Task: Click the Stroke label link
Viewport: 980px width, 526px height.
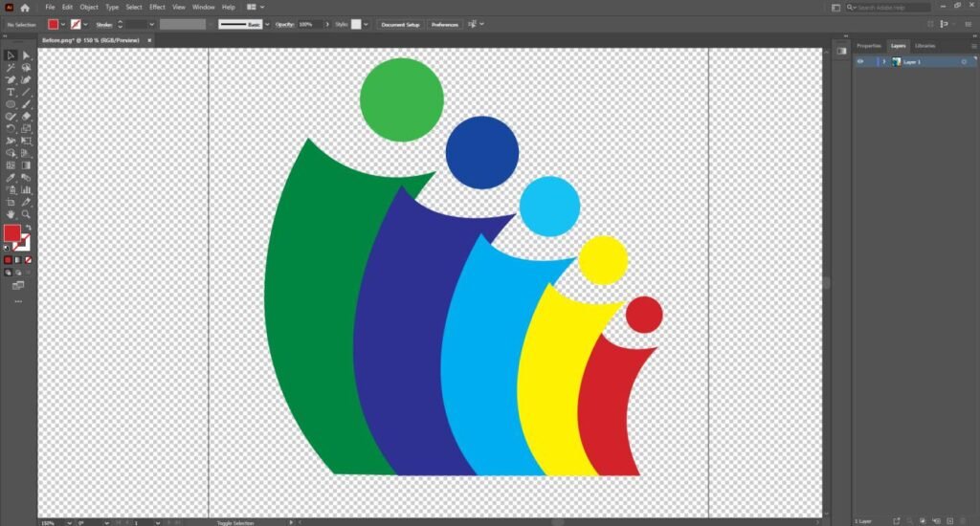Action: click(x=104, y=24)
